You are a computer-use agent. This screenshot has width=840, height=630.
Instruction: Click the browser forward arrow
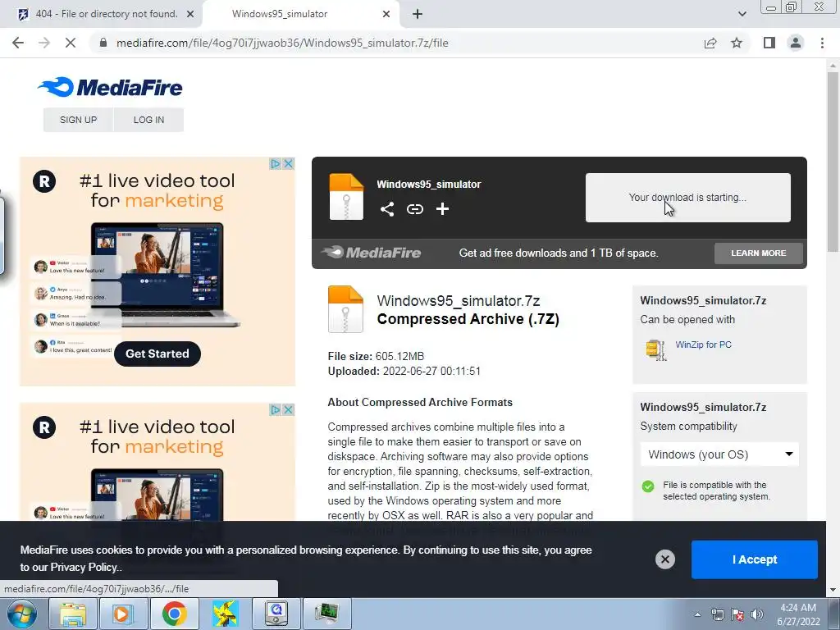44,43
